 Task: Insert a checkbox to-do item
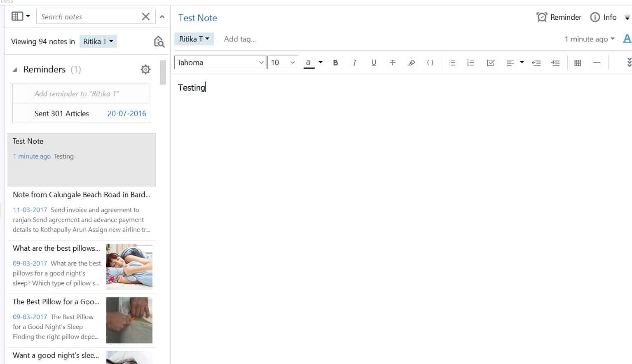coord(491,63)
